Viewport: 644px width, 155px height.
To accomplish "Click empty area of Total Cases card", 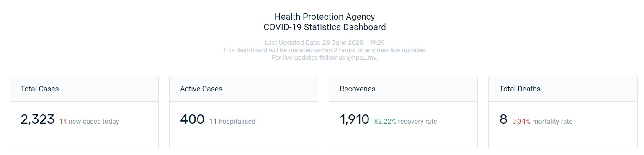I will pos(84,138).
